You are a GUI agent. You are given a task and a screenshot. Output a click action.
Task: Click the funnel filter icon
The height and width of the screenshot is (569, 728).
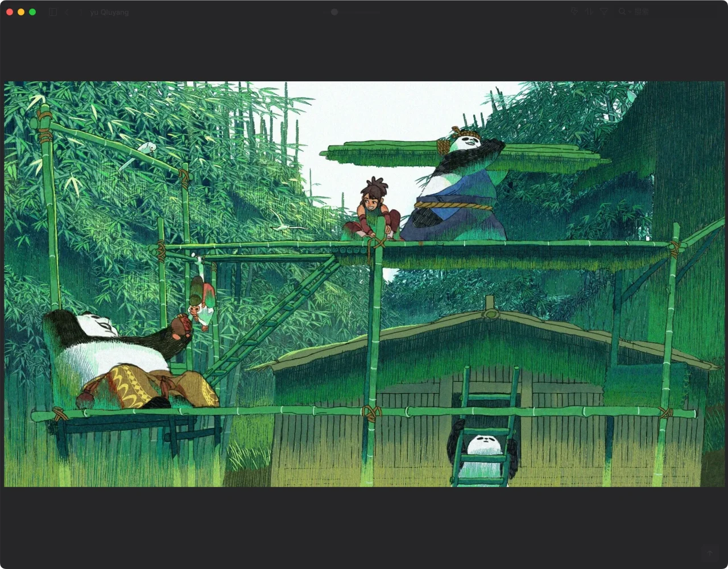pyautogui.click(x=604, y=11)
